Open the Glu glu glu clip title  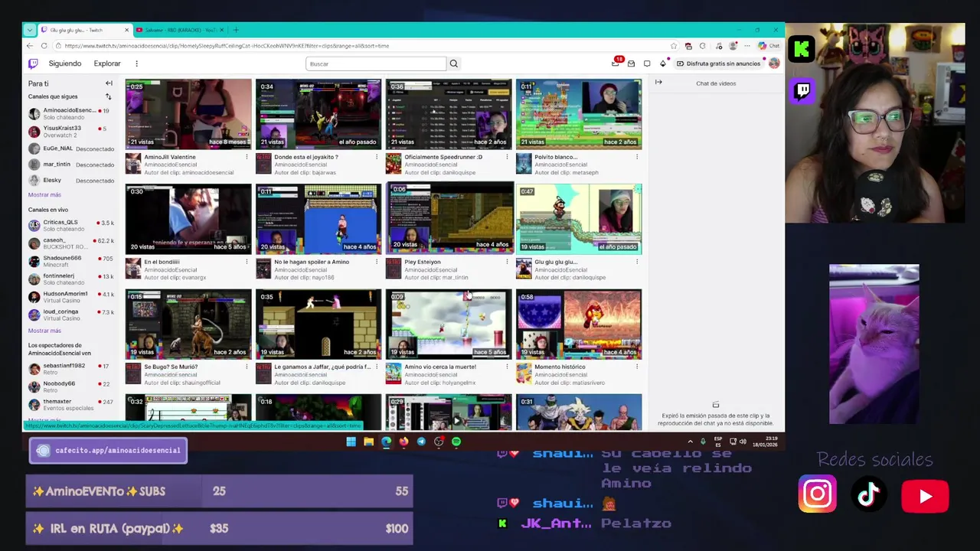click(x=556, y=262)
